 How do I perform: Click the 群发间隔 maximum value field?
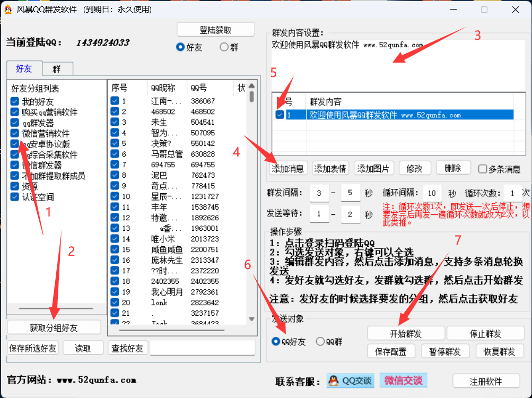click(350, 193)
